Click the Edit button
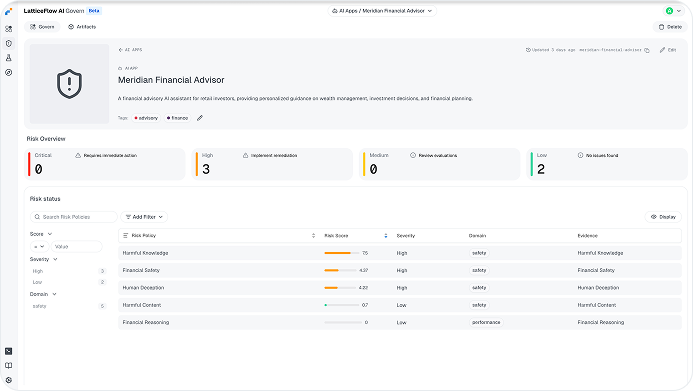 [x=668, y=50]
